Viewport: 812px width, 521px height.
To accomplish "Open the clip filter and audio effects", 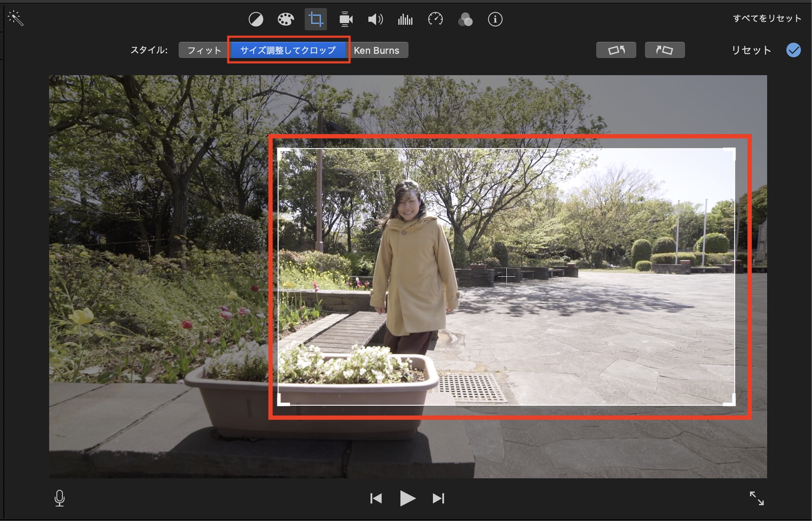I will point(465,19).
